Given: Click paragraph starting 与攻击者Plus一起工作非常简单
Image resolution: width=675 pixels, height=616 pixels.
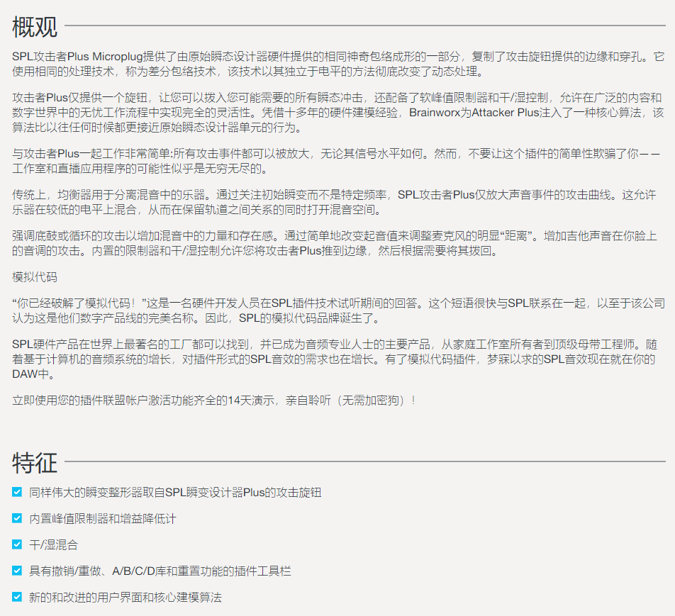Looking at the screenshot, I should click(x=336, y=161).
